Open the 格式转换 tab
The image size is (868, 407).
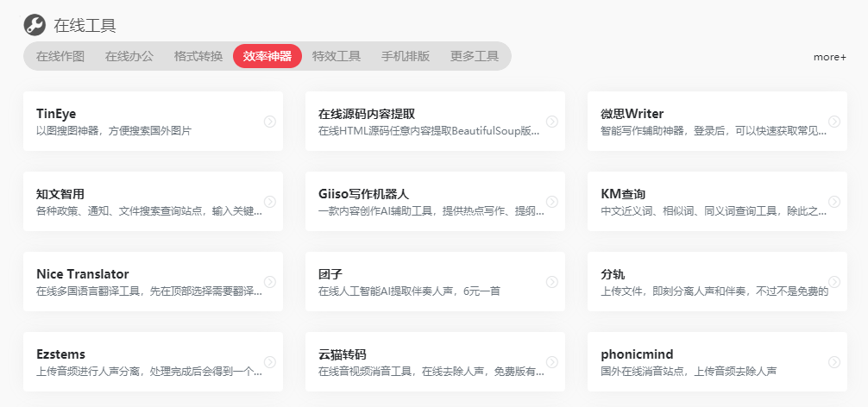pos(198,56)
